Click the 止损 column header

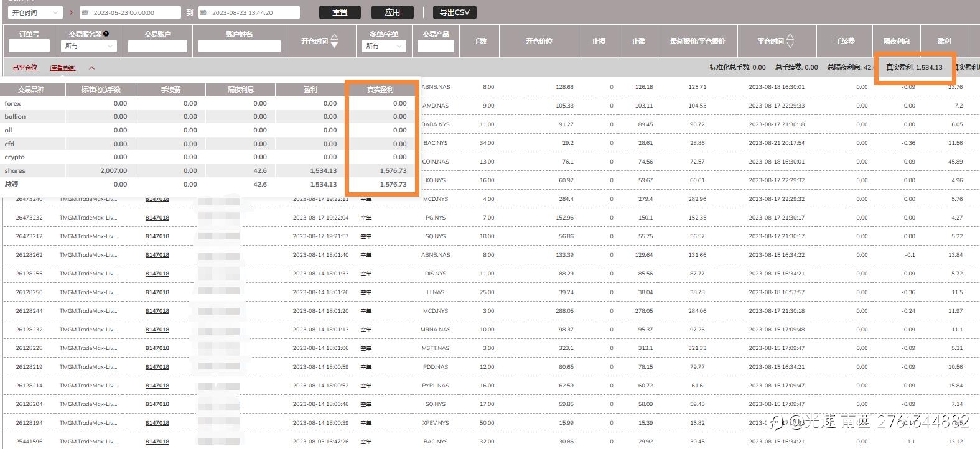pyautogui.click(x=599, y=41)
